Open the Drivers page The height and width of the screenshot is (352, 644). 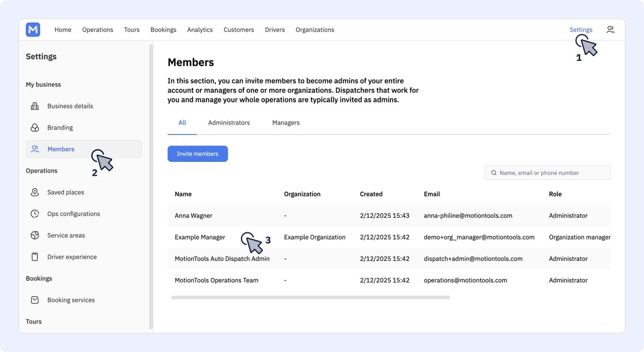275,30
